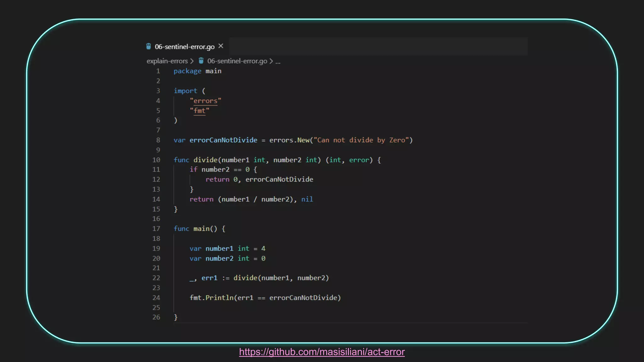Click the Go file icon in the tab
Screen dimensions: 644x362
pos(148,47)
